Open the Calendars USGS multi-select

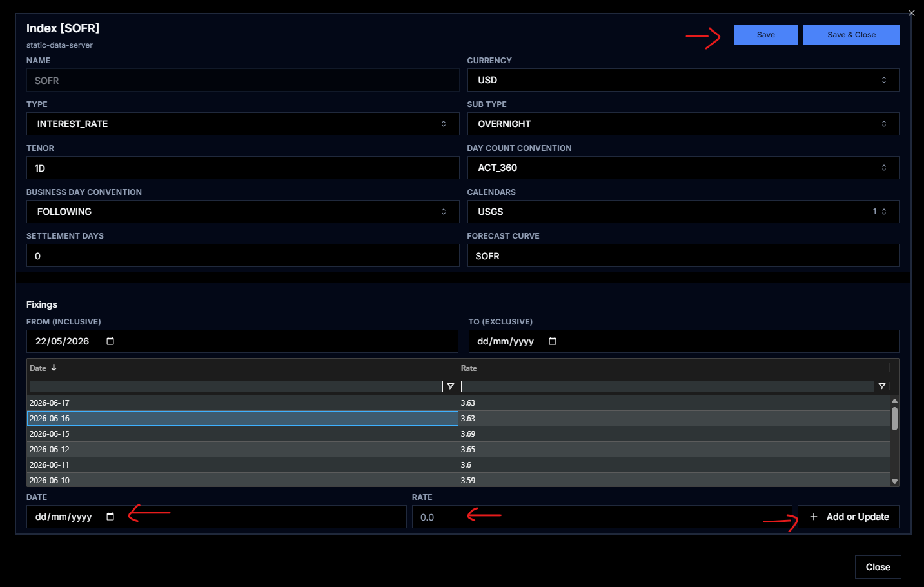683,212
